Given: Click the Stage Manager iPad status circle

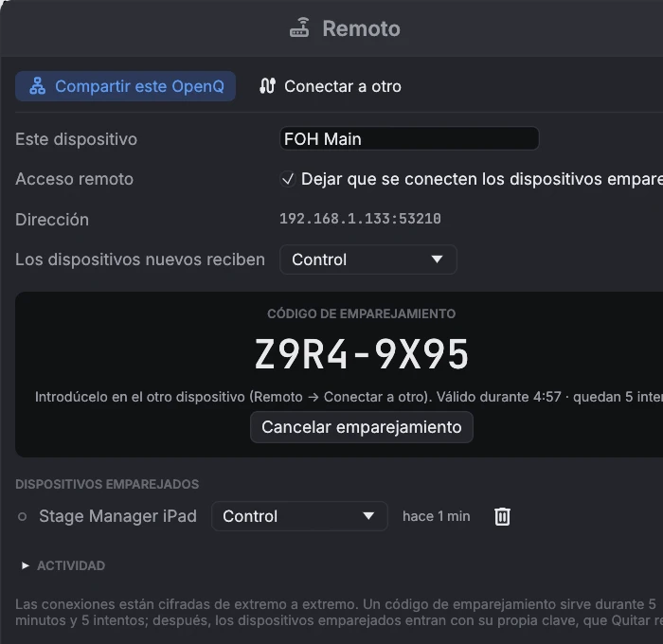Looking at the screenshot, I should click(23, 516).
